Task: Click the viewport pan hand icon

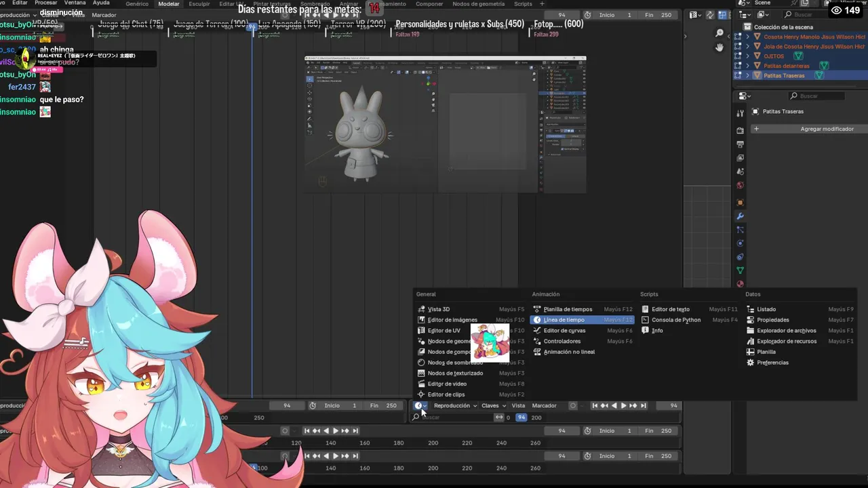Action: point(719,47)
